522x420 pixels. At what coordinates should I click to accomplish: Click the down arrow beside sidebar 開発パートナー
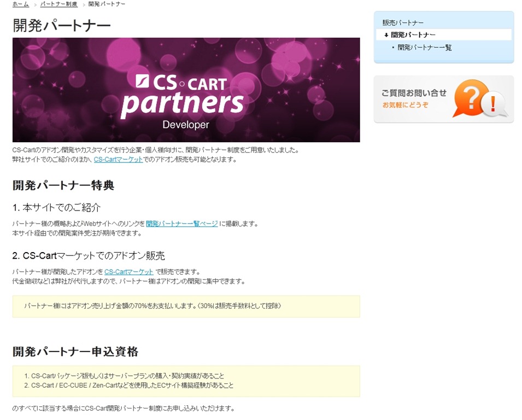click(386, 35)
